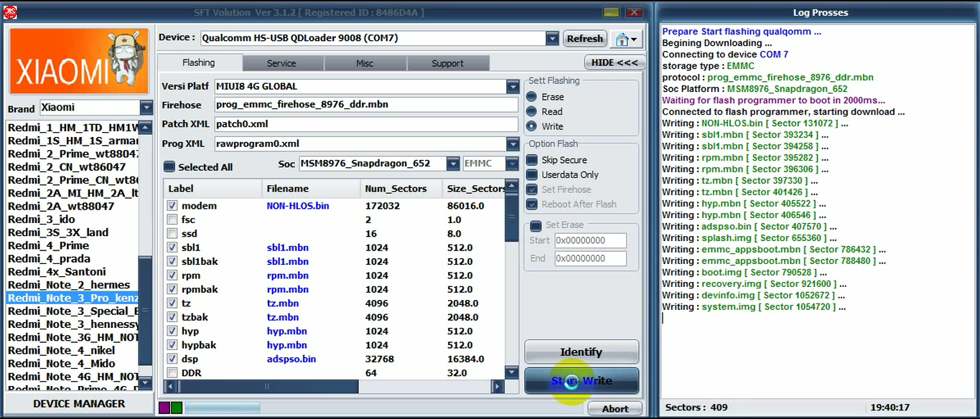Click the Refresh button

coord(584,39)
